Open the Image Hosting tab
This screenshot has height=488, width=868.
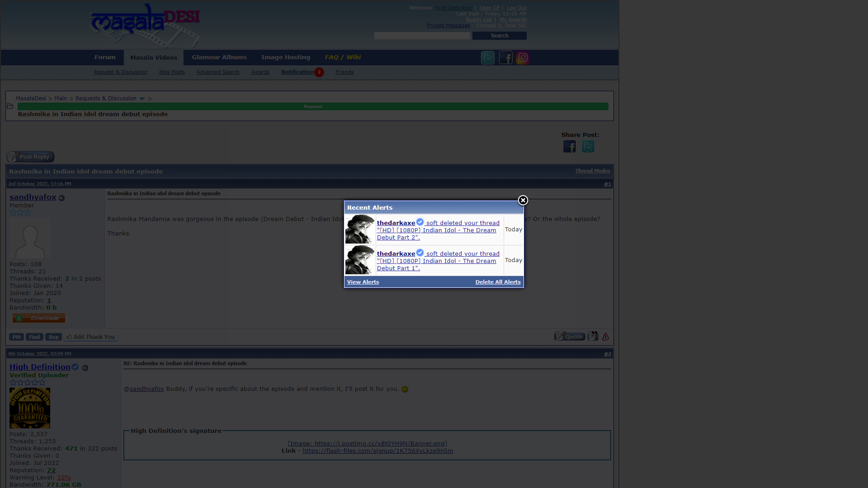(285, 57)
